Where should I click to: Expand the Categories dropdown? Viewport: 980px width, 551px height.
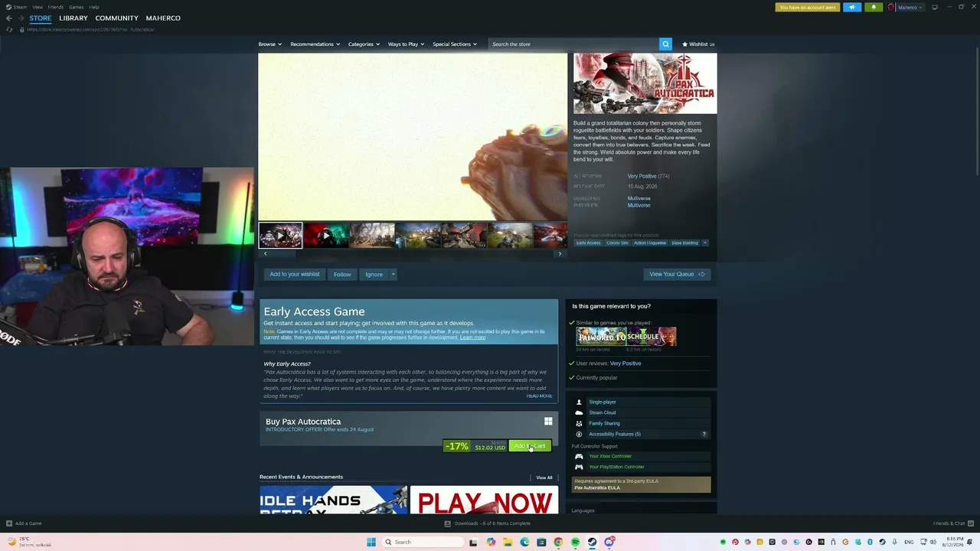tap(364, 44)
